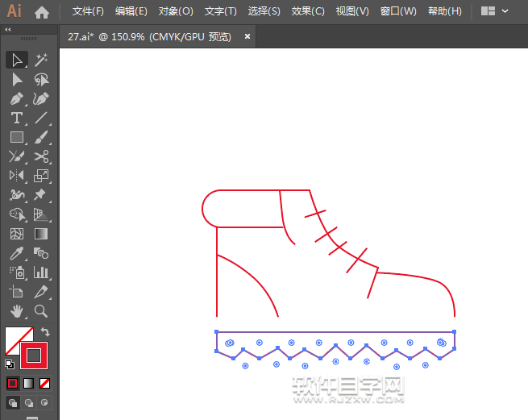Apply Gradient mode button
The height and width of the screenshot is (420, 528).
coord(29,383)
